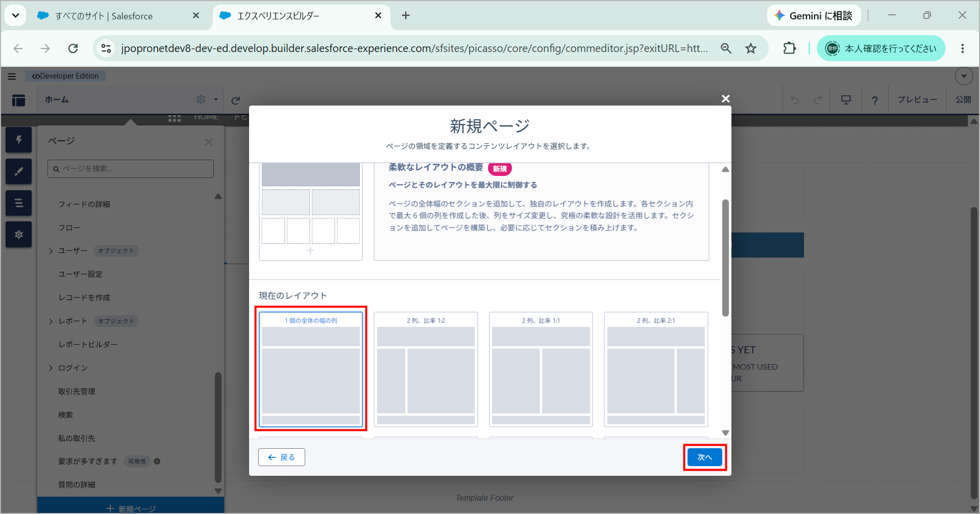980x514 pixels.
Task: Expand the レポート object tree item
Action: (51, 321)
